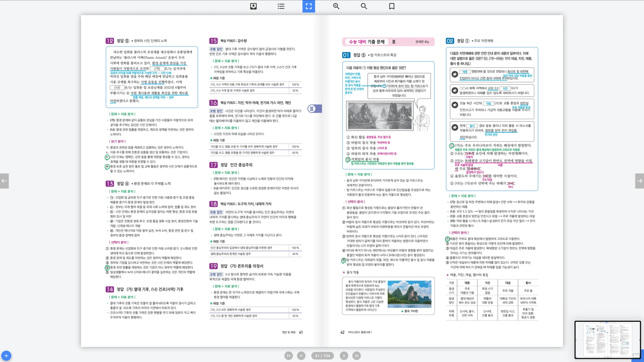Toggle the chapter Ⅲ side tab
Screen dimensions: 644x362
(x=314, y=109)
